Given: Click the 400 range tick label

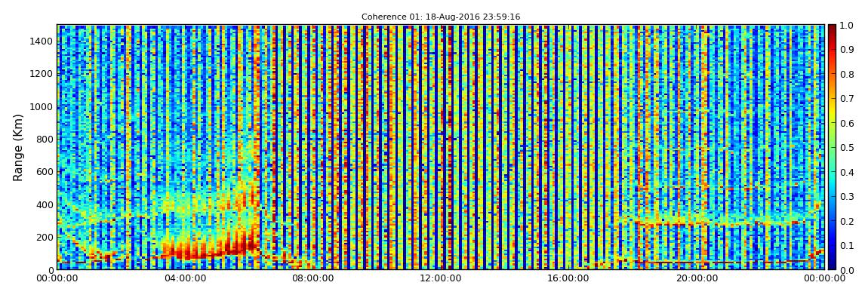Looking at the screenshot, I should pyautogui.click(x=45, y=204).
